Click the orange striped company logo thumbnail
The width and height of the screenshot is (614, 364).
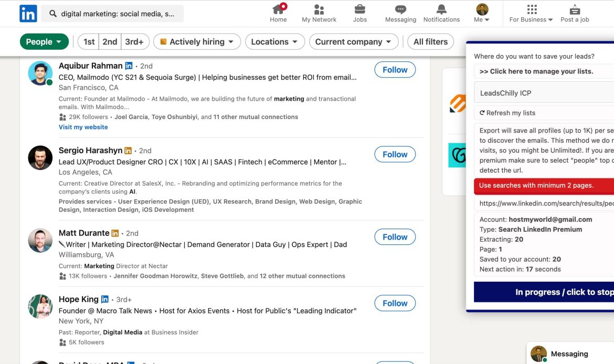458,103
